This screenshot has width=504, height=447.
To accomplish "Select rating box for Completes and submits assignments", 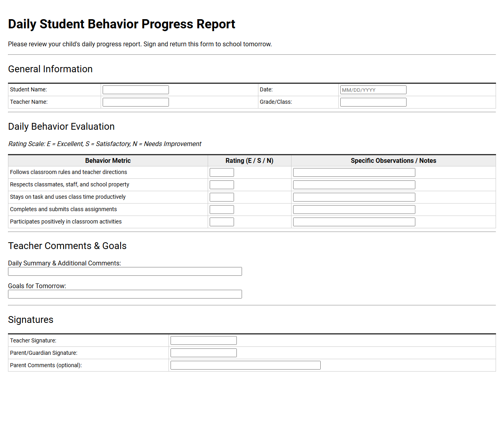I will 222,210.
